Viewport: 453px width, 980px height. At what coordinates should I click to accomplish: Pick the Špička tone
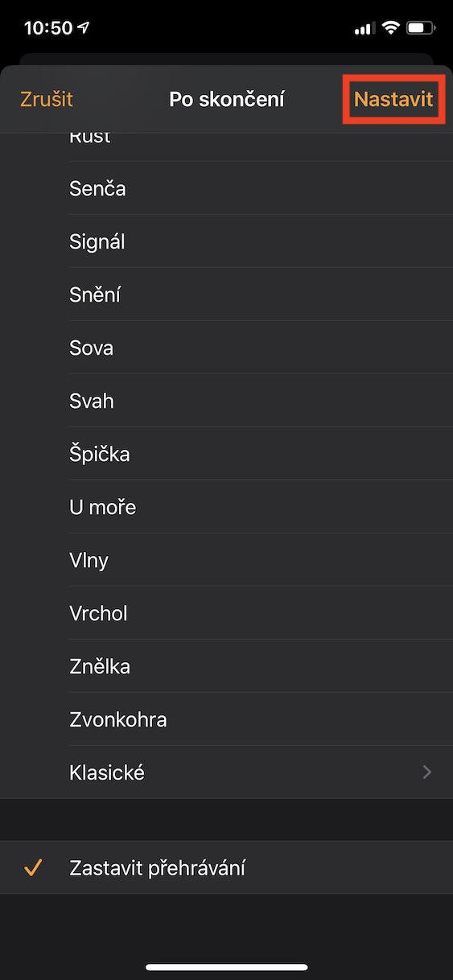[226, 454]
